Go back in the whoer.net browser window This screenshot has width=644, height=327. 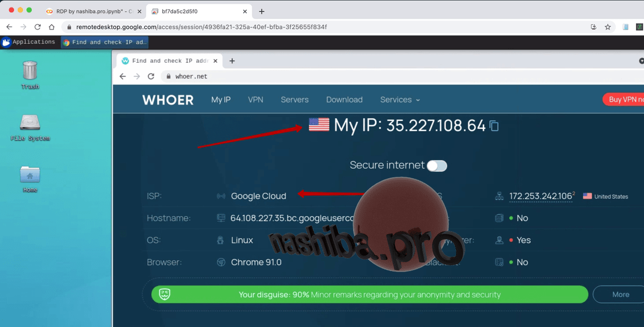pos(123,76)
